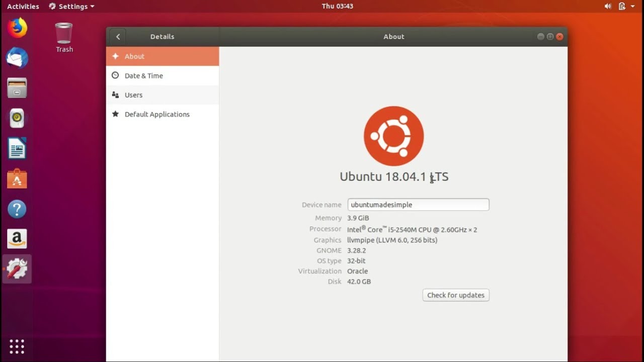Screen dimensions: 644x362
Task: Close the About window
Action: 559,37
